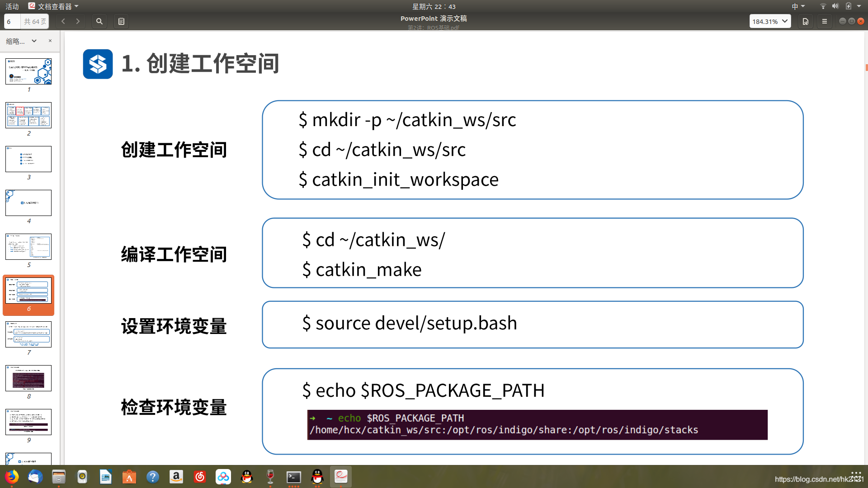The image size is (868, 488).
Task: Click the volume speaker icon
Action: pyautogui.click(x=835, y=6)
